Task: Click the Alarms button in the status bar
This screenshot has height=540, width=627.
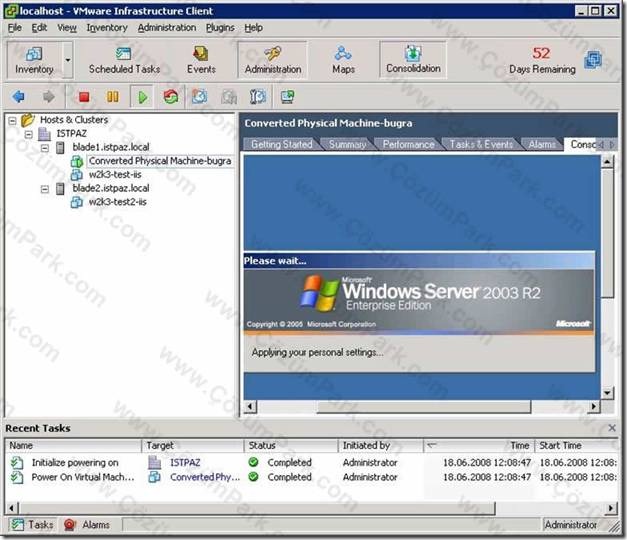Action: point(87,524)
